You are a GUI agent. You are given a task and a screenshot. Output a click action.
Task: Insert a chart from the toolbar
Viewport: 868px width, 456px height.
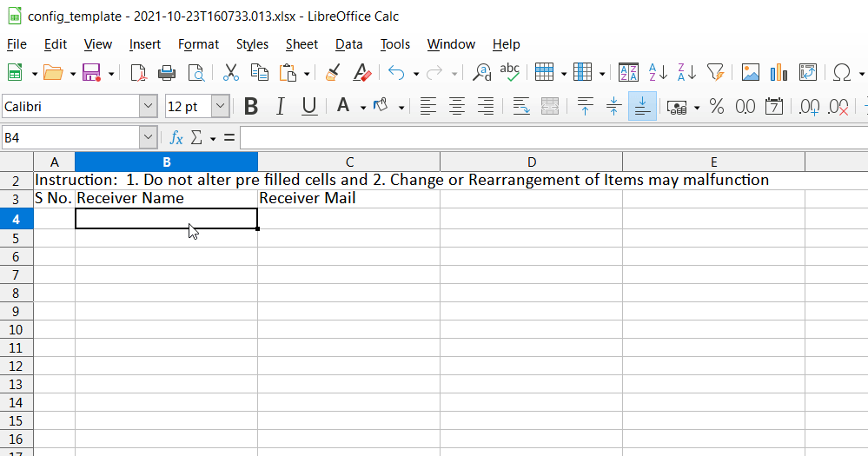pos(779,73)
